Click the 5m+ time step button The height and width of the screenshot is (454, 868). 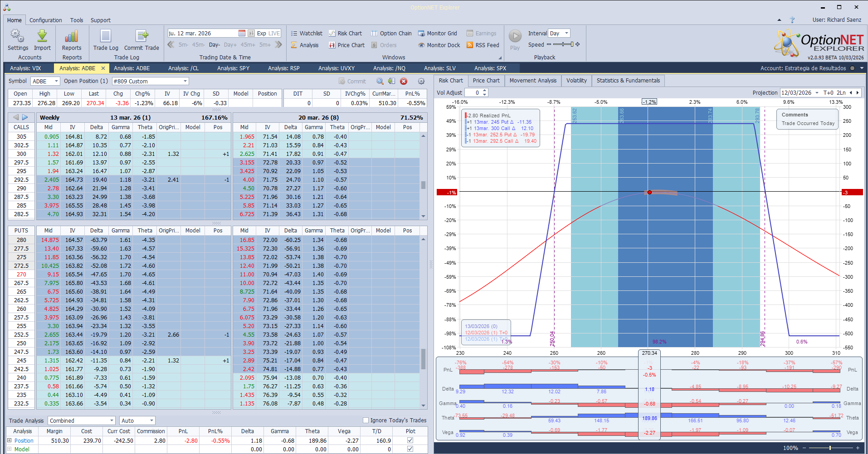[265, 45]
